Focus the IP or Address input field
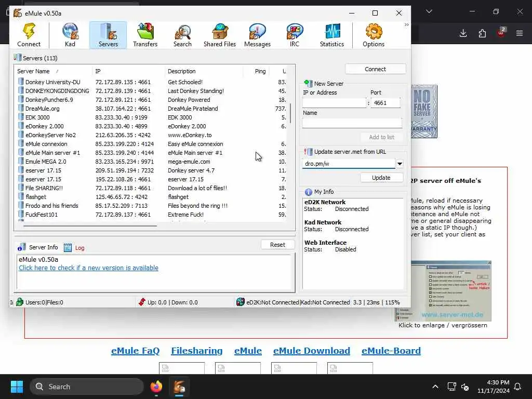The image size is (532, 399). coord(334,103)
